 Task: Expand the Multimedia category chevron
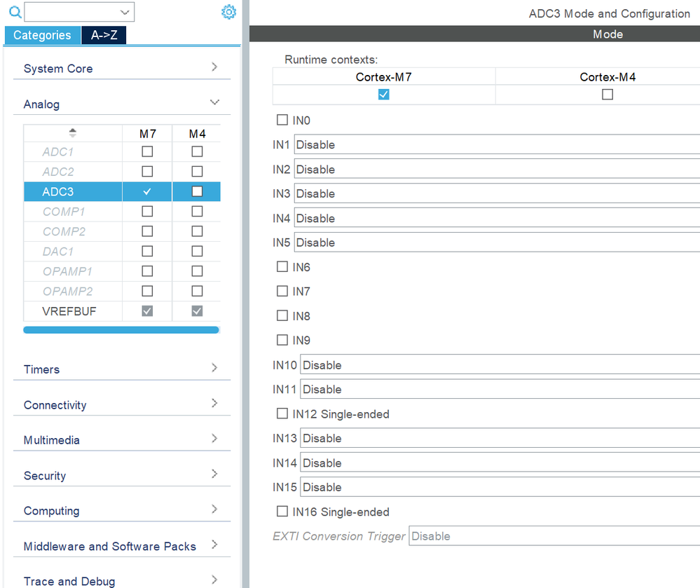[214, 439]
